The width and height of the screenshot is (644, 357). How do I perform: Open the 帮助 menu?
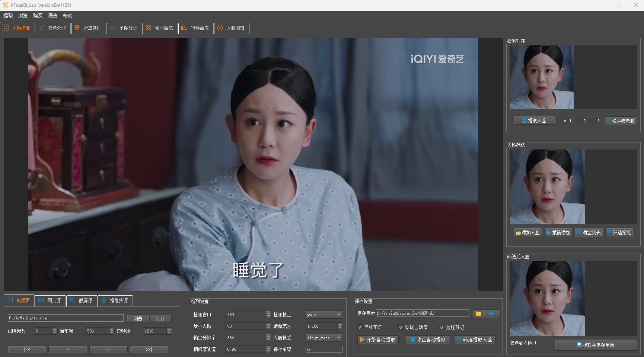[x=68, y=16]
